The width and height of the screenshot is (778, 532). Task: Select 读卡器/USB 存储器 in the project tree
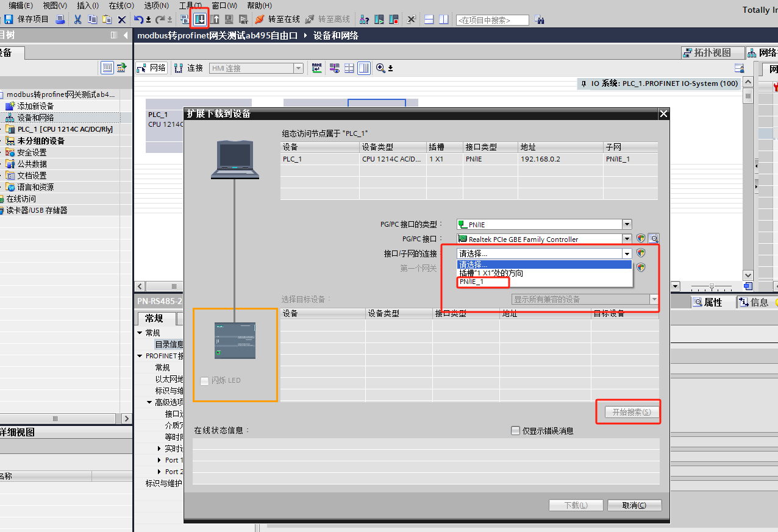(37, 210)
